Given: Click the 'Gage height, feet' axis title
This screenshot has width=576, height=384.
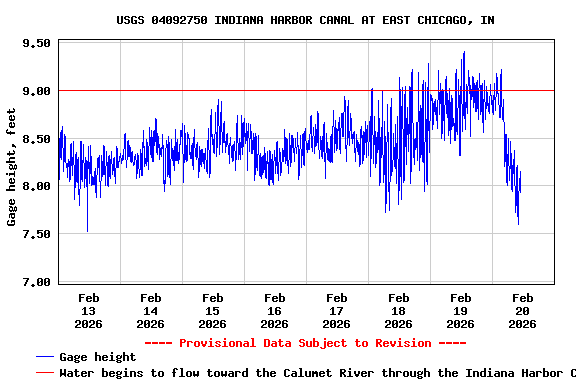Looking at the screenshot, I should click(11, 167).
